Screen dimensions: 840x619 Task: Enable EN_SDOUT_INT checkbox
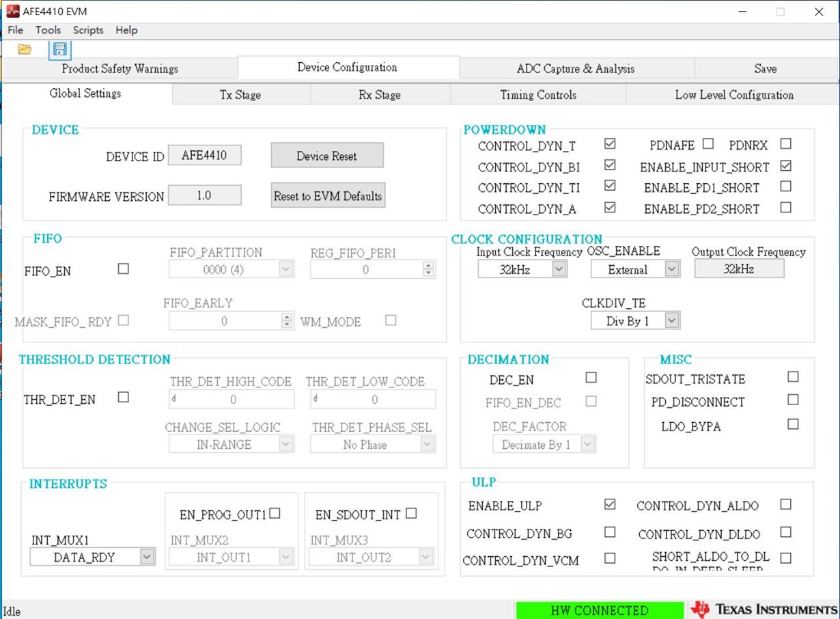click(411, 514)
